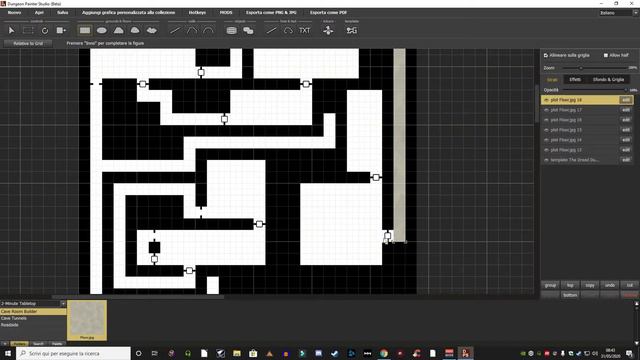The image size is (640, 360).
Task: Toggle visibility of the template layer
Action: [x=546, y=160]
